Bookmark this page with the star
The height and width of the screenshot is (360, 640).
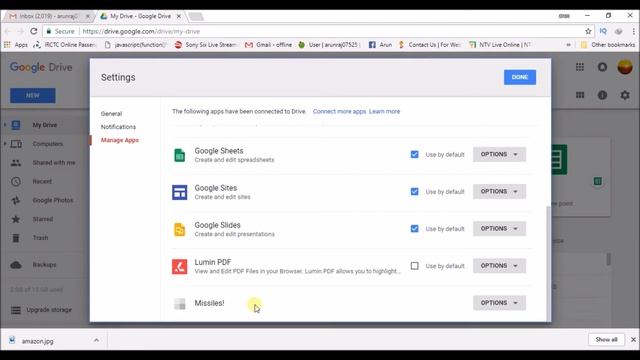588,31
